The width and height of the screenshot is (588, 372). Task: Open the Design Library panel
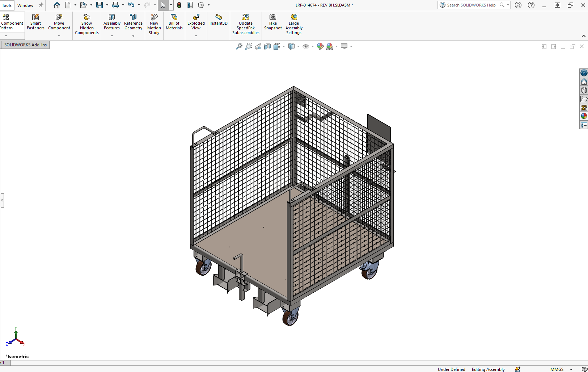(584, 91)
